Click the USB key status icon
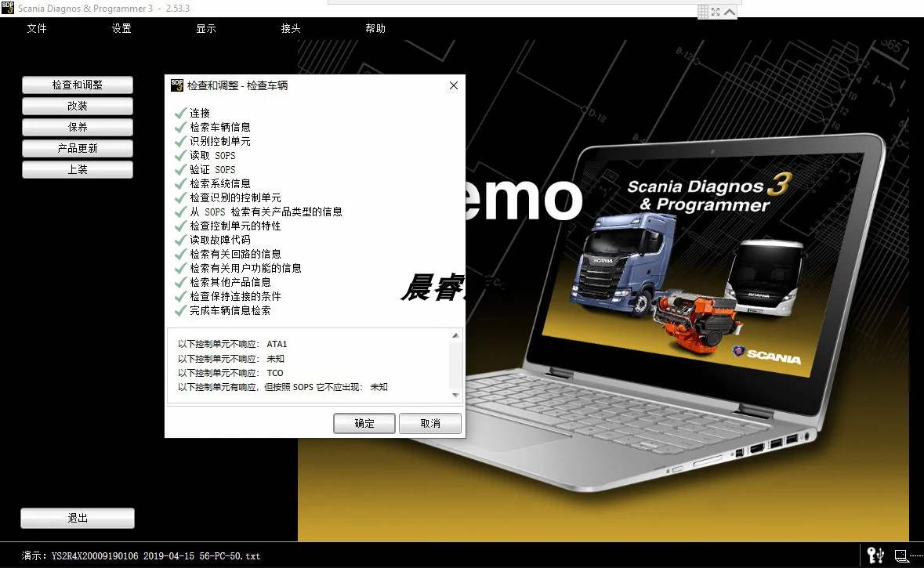924x568 pixels. pyautogui.click(x=875, y=555)
